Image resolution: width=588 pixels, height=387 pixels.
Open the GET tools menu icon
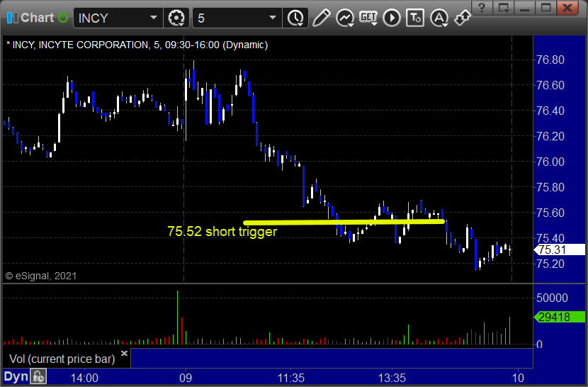[x=368, y=18]
